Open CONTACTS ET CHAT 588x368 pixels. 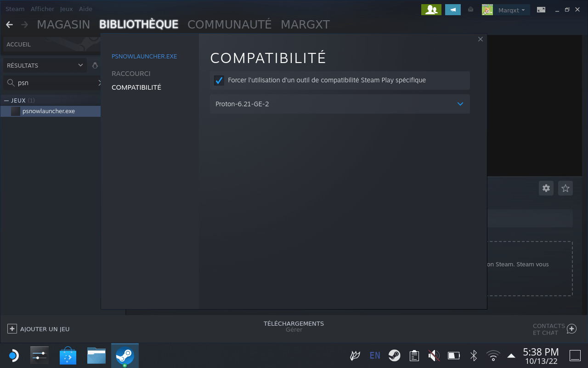554,329
